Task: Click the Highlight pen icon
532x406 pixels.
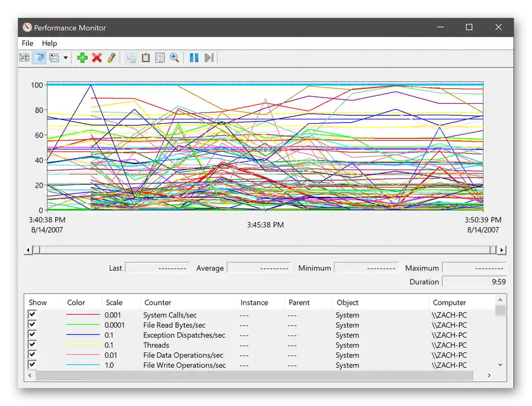Action: [111, 58]
